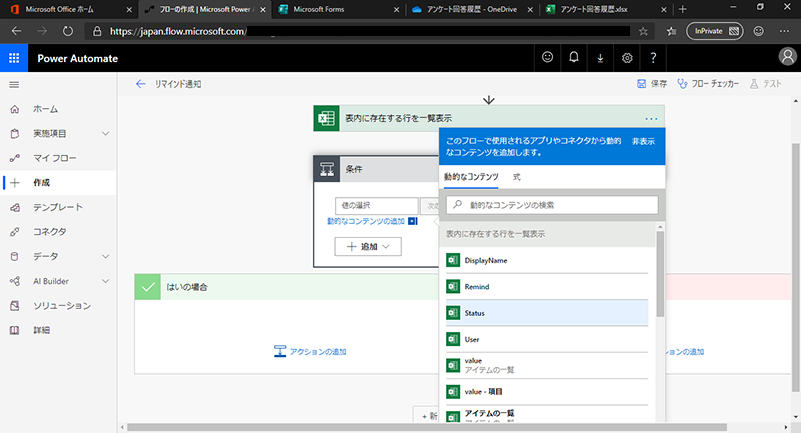The width and height of the screenshot is (801, 433).
Task: Open the browser smiley feedback icon
Action: pos(759,31)
